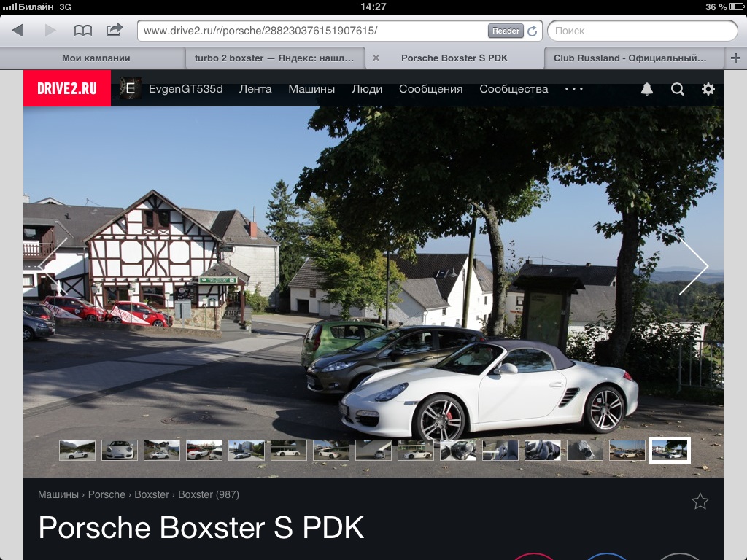747x560 pixels.
Task: Select fourteenth gallery thumbnail
Action: coord(627,450)
